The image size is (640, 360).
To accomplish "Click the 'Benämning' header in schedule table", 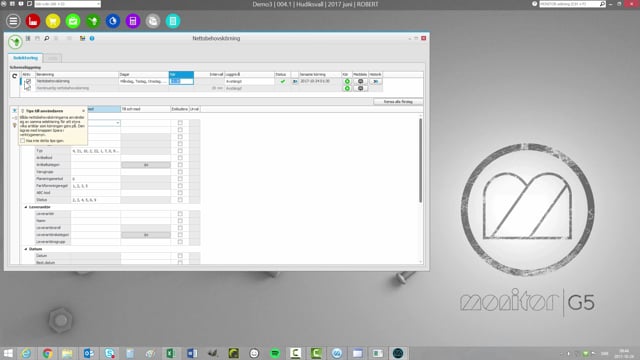I will pos(77,74).
